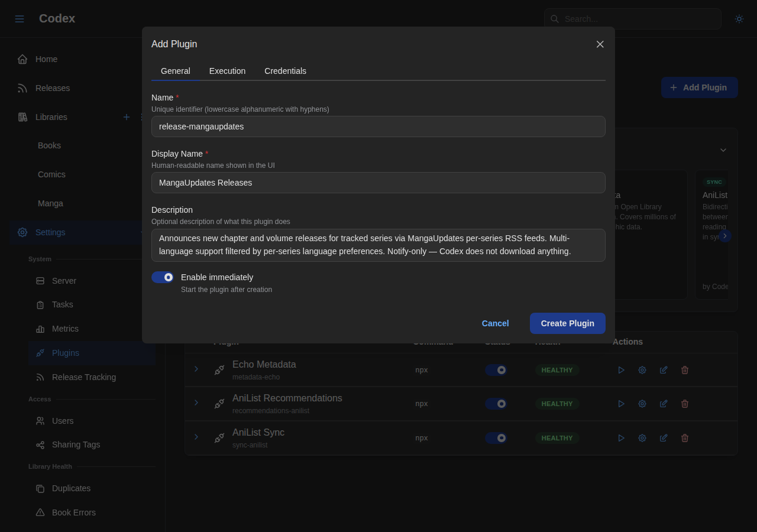Screen dimensions: 757x532
Task: Open Plugins settings page
Action: point(92,353)
